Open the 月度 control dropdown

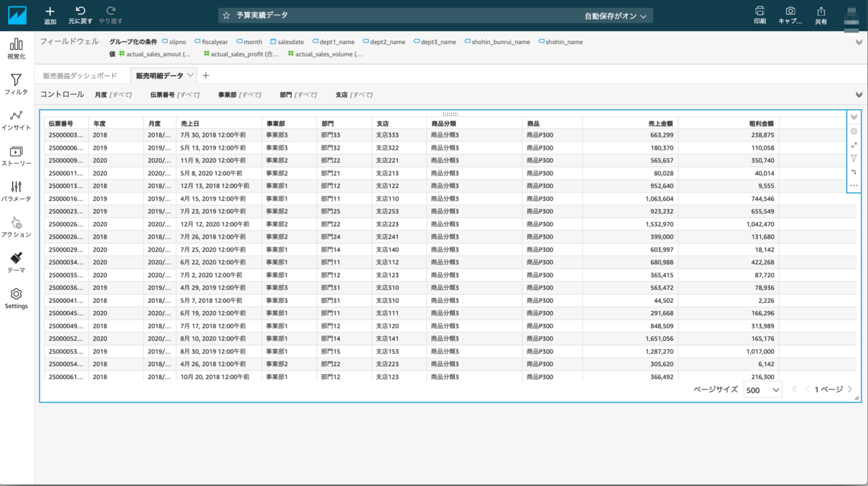pyautogui.click(x=114, y=95)
